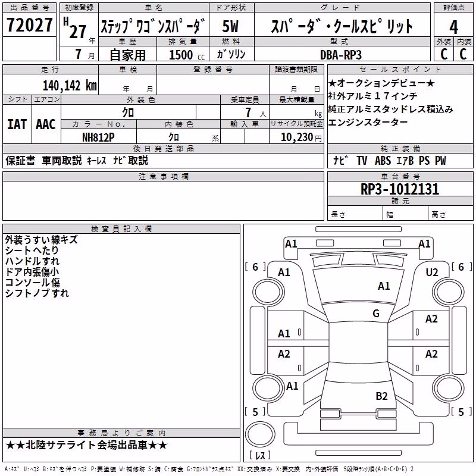
Task: Click the 検査員記入欄 header
Action: (x=121, y=229)
